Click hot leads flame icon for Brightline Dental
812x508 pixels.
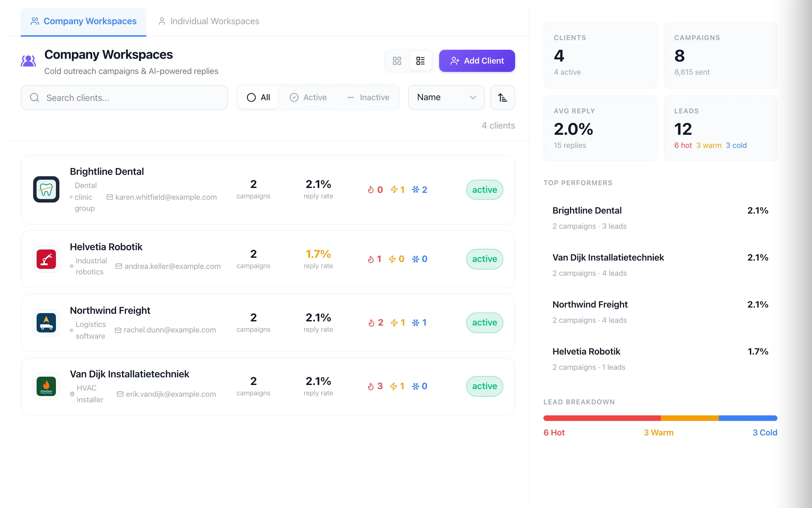[371, 190]
